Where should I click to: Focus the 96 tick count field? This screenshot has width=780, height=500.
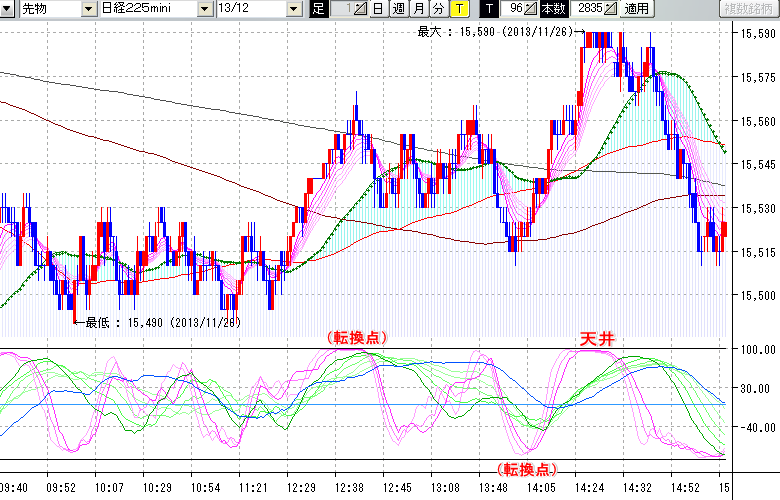[514, 9]
